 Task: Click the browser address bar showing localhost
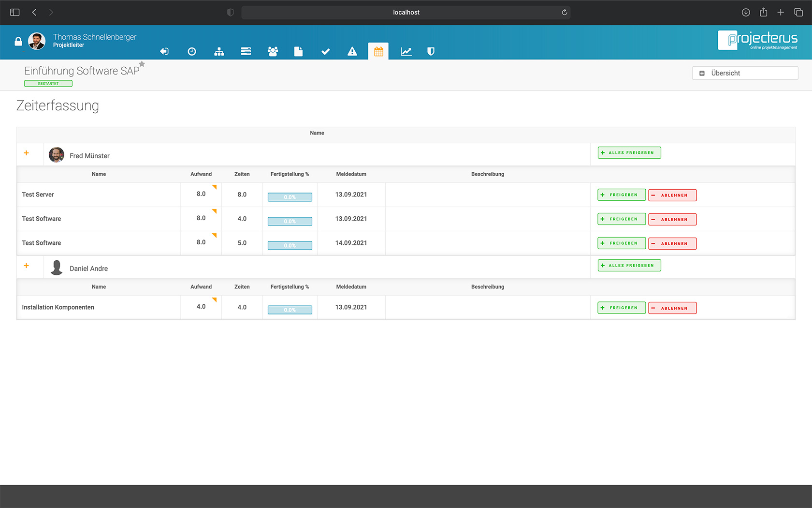(406, 13)
